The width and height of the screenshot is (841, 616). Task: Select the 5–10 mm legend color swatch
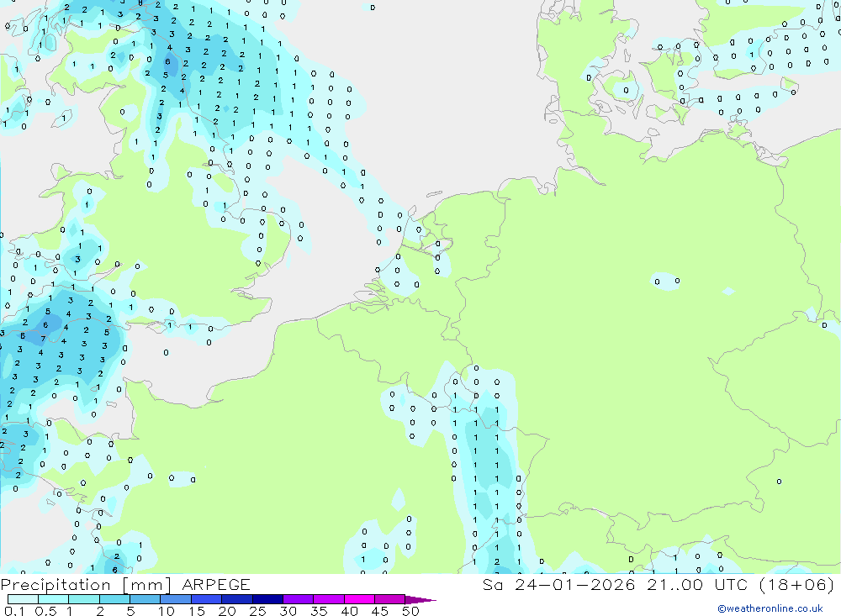pos(145,599)
